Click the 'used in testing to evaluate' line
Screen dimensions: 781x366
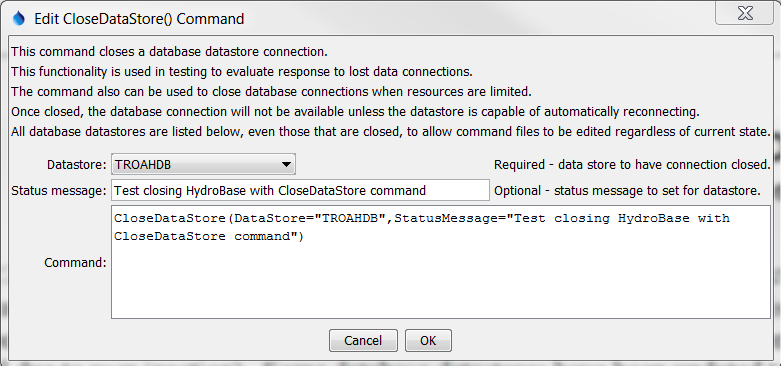[242, 72]
